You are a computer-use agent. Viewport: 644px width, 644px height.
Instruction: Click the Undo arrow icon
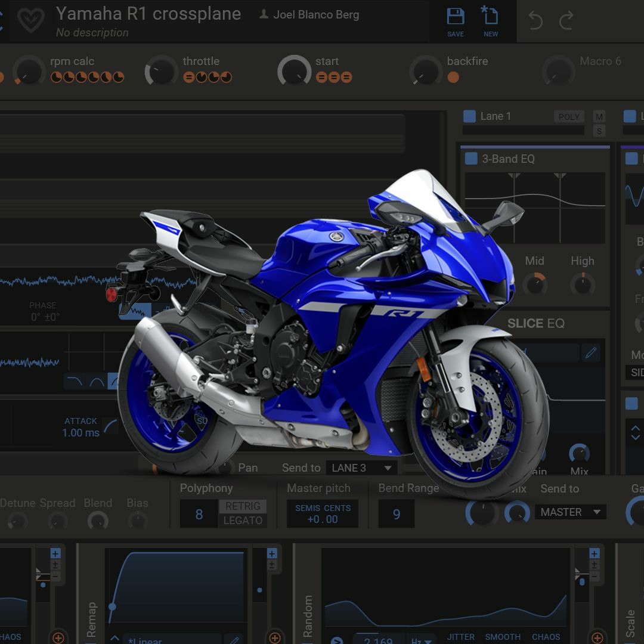[x=536, y=19]
